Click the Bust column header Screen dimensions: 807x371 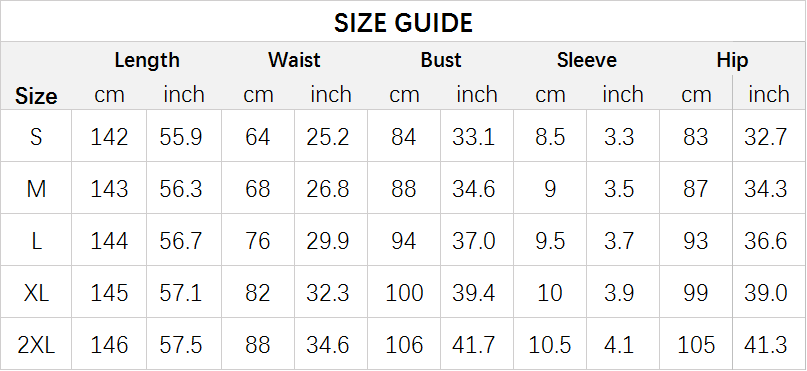point(441,60)
